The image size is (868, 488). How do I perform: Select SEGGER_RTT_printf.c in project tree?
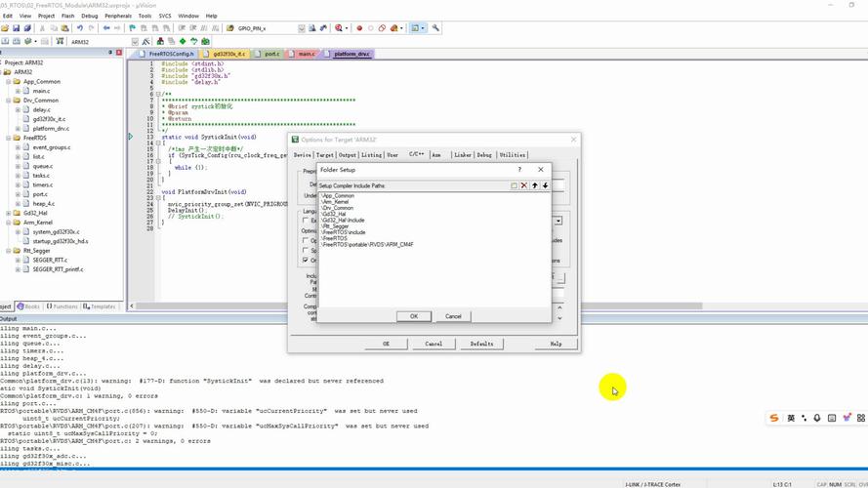(x=58, y=269)
